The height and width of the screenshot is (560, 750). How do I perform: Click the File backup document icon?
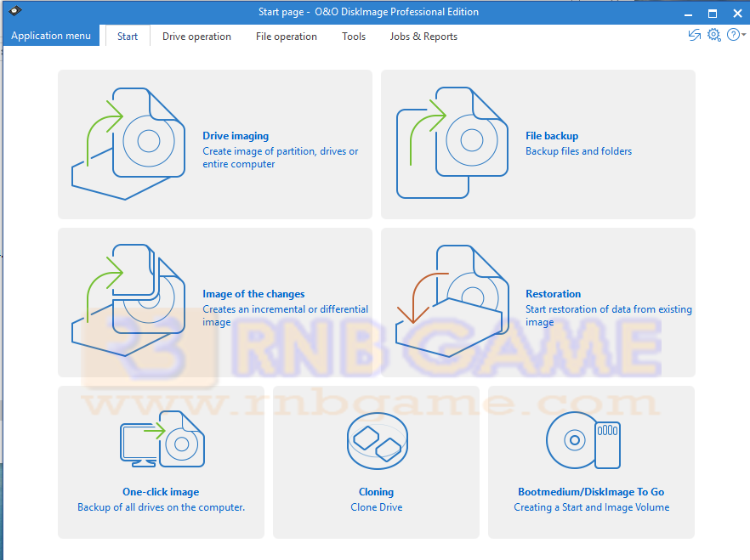(452, 143)
